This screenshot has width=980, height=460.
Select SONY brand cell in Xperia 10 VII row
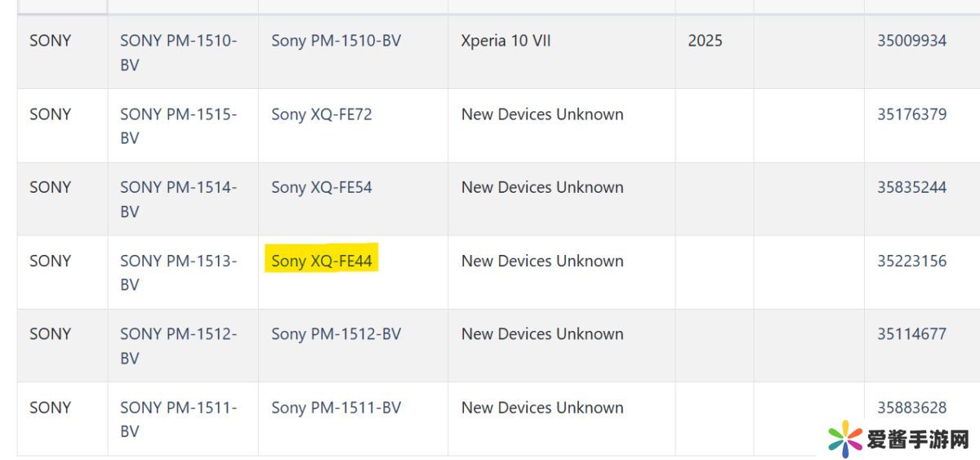coord(51,41)
